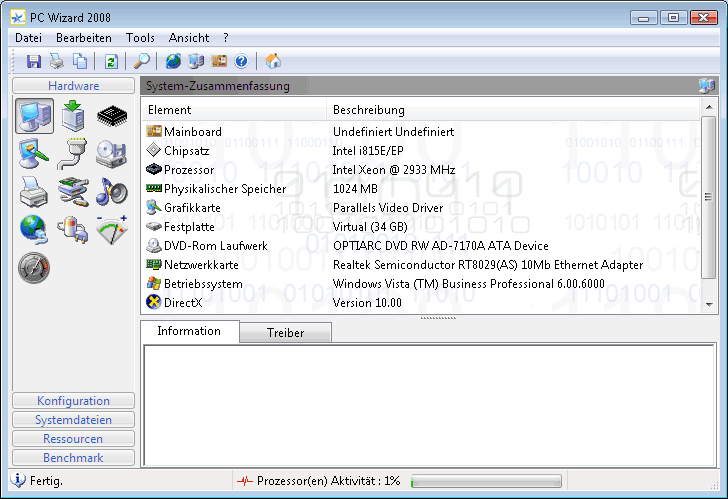Switch to the Information tab

(189, 331)
